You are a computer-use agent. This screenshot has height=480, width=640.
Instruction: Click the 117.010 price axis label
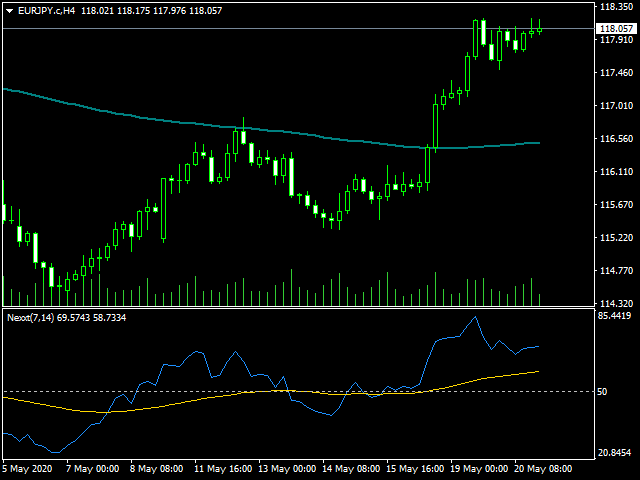tap(616, 106)
